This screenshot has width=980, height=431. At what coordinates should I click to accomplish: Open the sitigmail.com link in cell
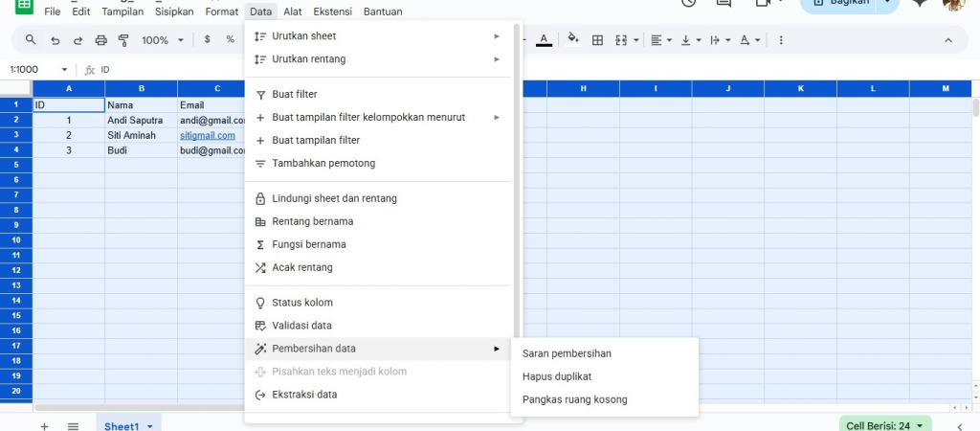pos(208,136)
